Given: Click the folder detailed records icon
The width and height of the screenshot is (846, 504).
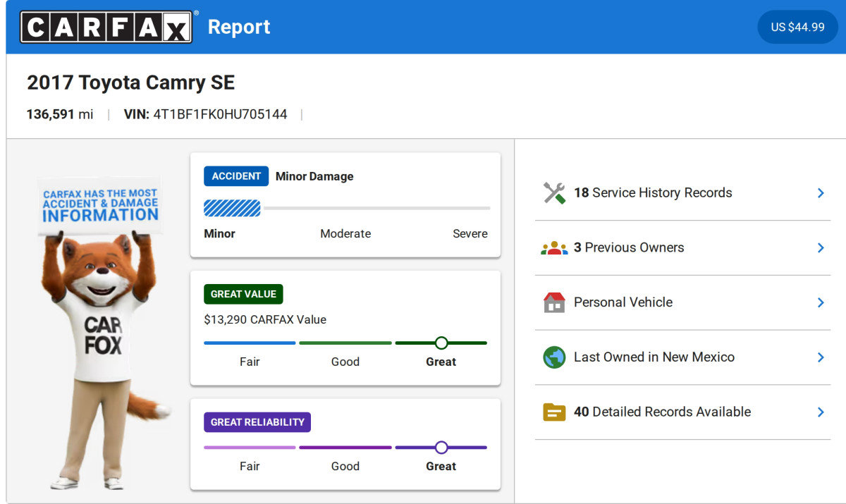Looking at the screenshot, I should [555, 412].
